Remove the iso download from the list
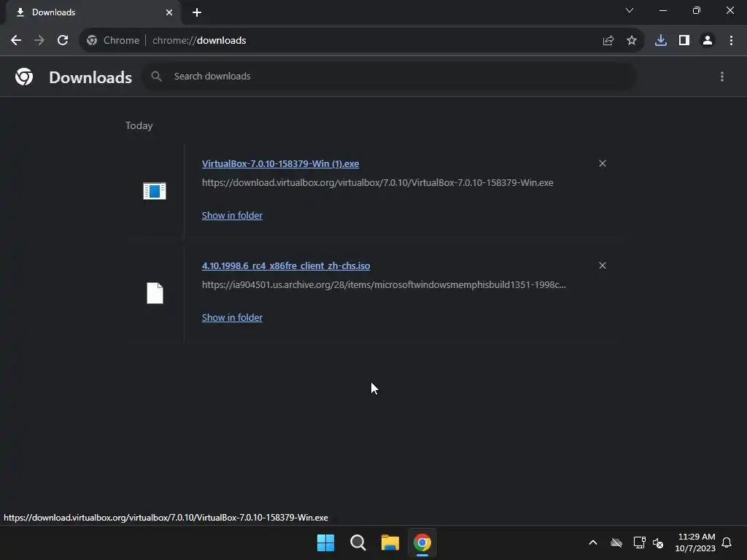This screenshot has height=560, width=747. coord(602,265)
